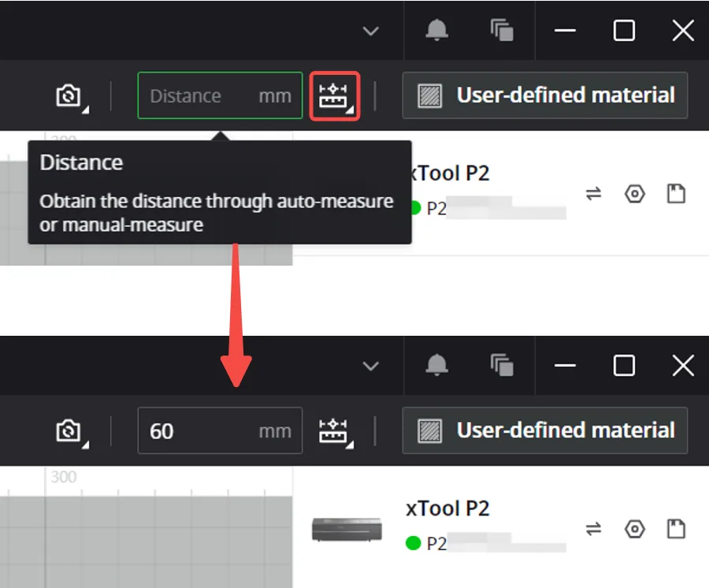The height and width of the screenshot is (588, 709).
Task: Click the file card icon beside the lower xTool P2
Action: point(677,529)
